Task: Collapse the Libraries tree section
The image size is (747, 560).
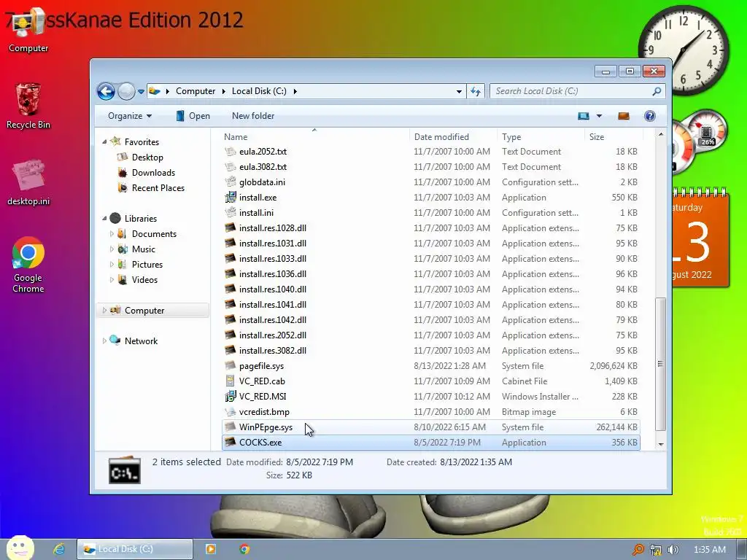Action: 104,219
